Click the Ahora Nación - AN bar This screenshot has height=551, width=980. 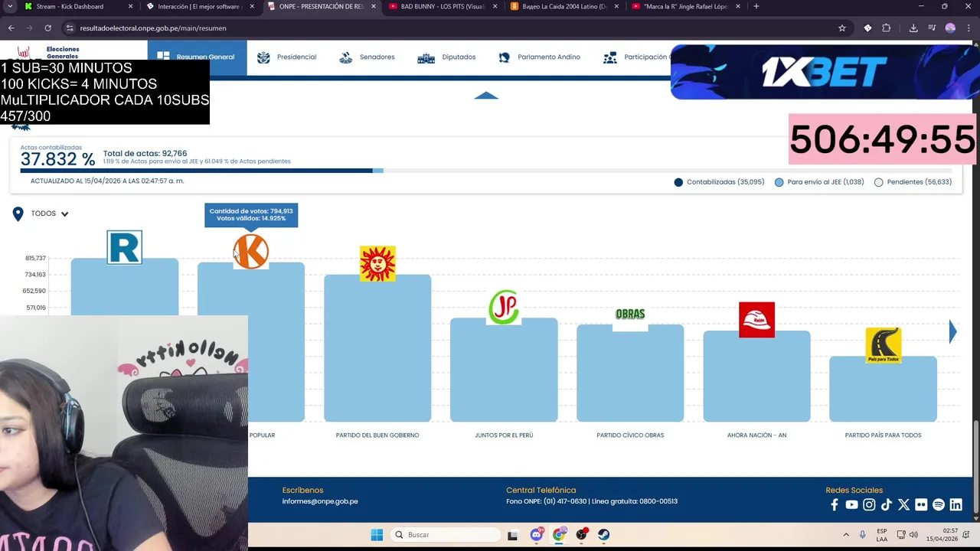pos(756,376)
